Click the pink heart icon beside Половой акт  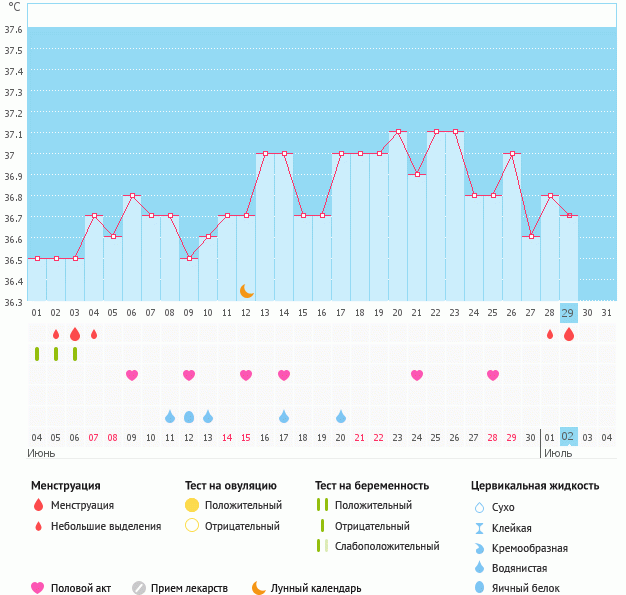(39, 588)
